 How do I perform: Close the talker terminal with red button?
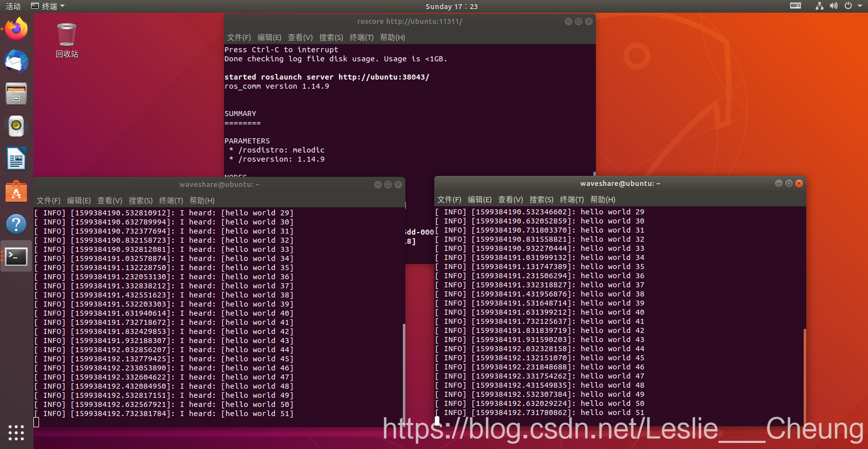pos(799,183)
